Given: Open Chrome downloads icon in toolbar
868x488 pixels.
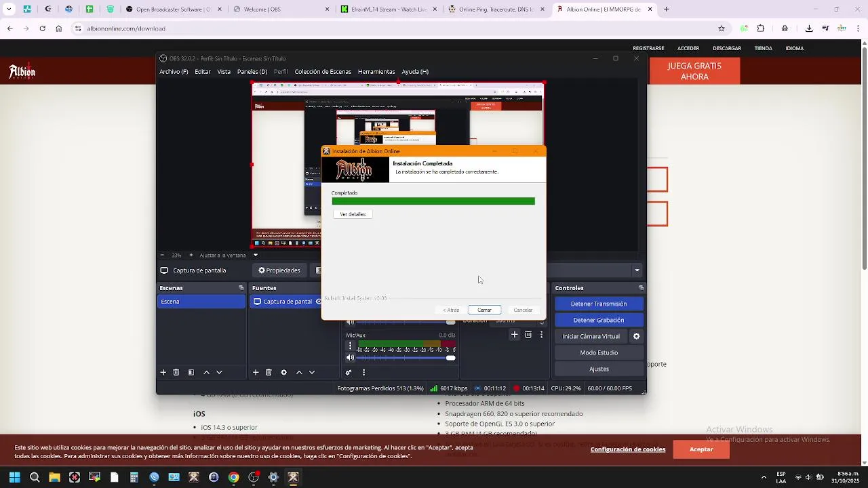Looking at the screenshot, I should [x=809, y=28].
